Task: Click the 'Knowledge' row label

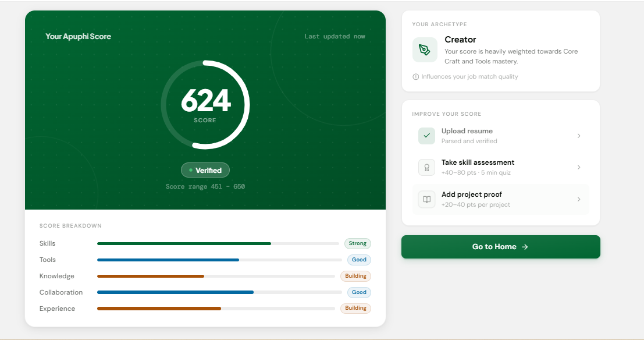Action: point(56,277)
